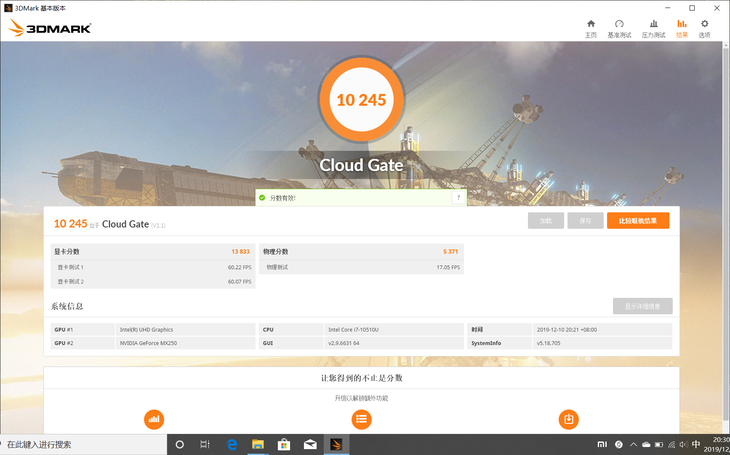Open the 基准测试 benchmarks tab

(x=619, y=29)
